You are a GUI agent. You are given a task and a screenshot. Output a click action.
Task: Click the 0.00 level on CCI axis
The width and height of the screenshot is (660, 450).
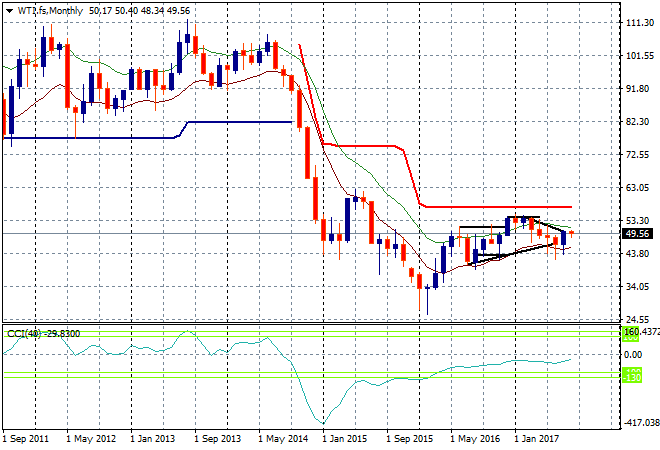tap(634, 354)
